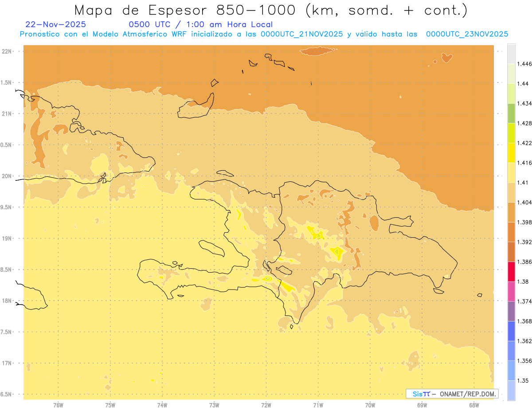
Task: Click the 'ONAMET/REP.DOM.' credit box
Action: coord(452,394)
